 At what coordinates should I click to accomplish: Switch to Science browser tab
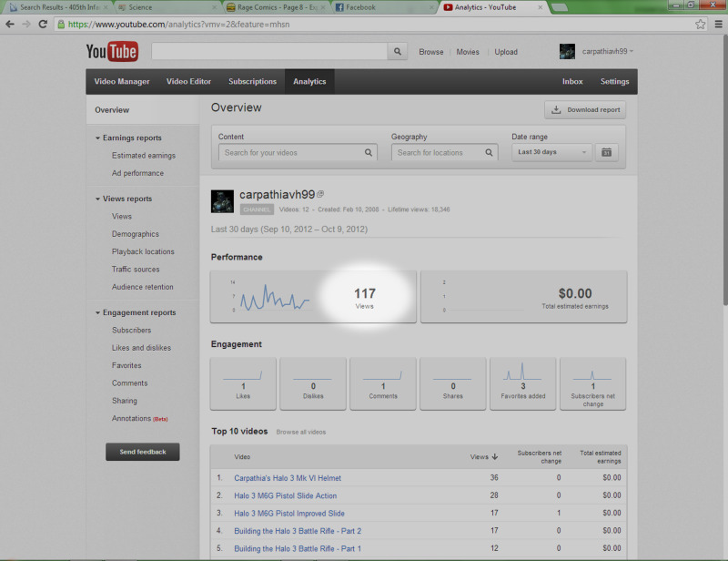[x=167, y=7]
